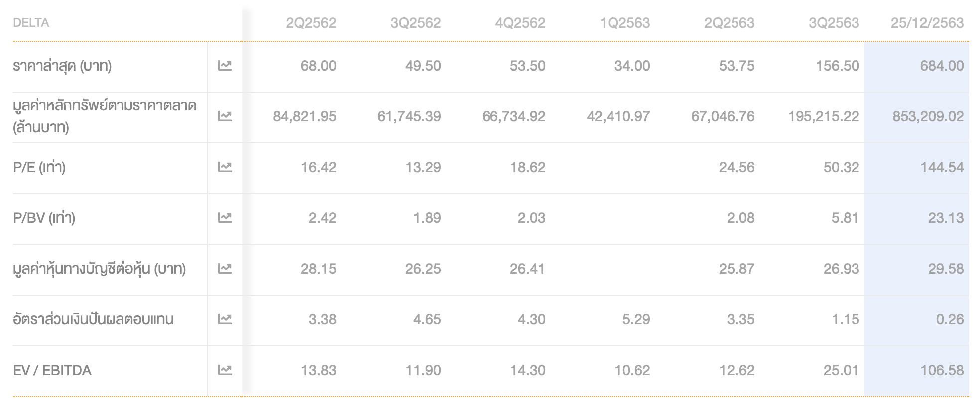The image size is (980, 408).
Task: Select the EV / EBITDA row label
Action: (x=52, y=370)
